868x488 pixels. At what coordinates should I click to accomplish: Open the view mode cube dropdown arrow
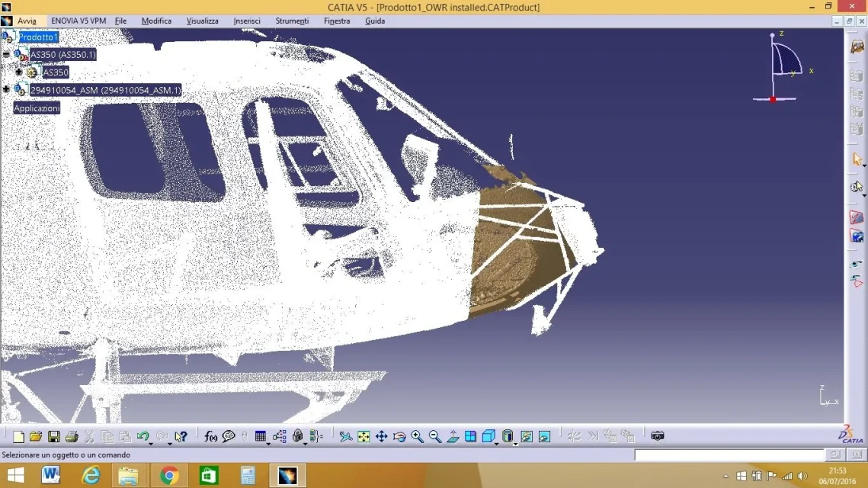[x=496, y=442]
